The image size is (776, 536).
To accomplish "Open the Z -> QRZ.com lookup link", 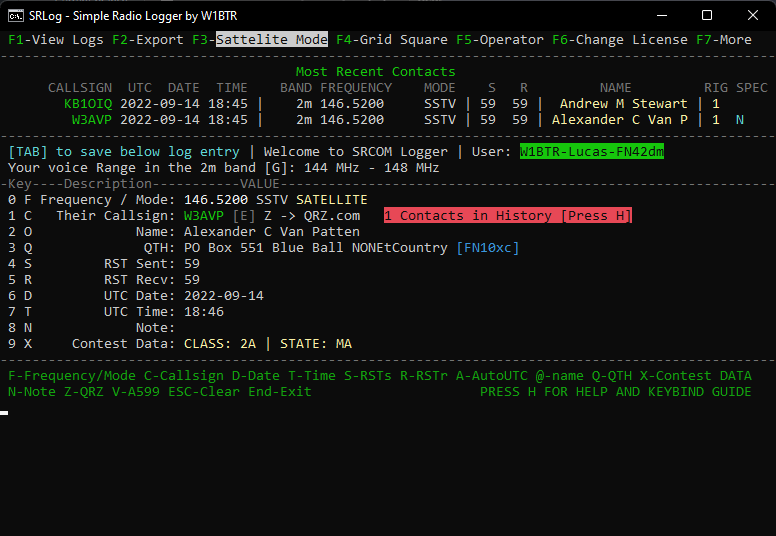I will click(x=312, y=216).
